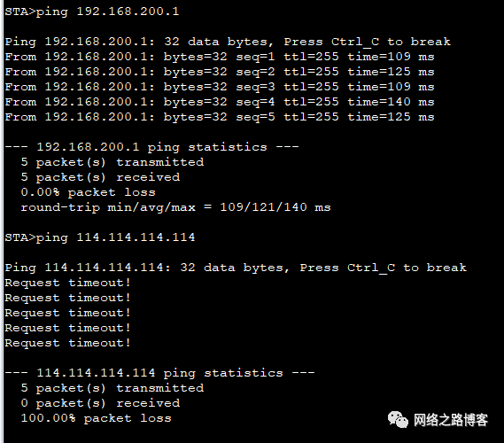The width and height of the screenshot is (504, 443).
Task: Click the WeChat logo in the watermark
Action: point(398,419)
